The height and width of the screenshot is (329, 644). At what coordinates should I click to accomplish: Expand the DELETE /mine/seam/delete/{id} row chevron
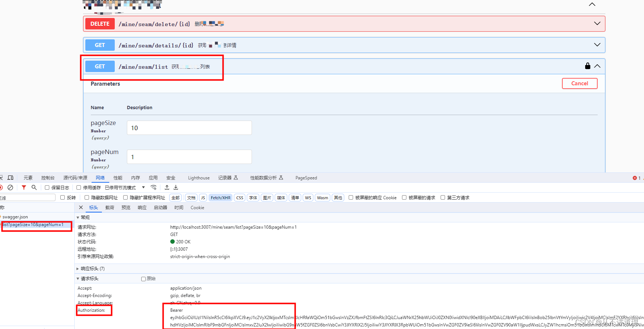[x=597, y=24]
